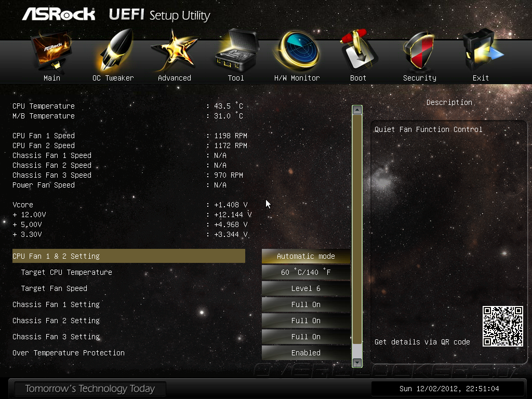Switch to the Tool tab label
The image size is (532, 399).
[x=236, y=78]
